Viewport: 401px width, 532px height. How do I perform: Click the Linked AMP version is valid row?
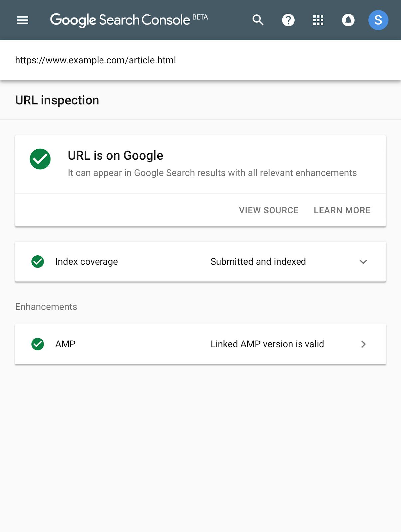(267, 344)
